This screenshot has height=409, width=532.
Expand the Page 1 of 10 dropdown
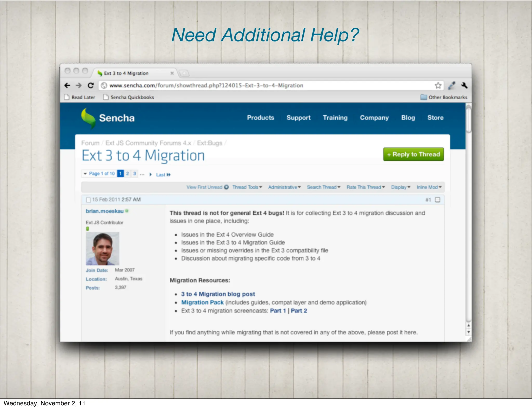pyautogui.click(x=99, y=174)
